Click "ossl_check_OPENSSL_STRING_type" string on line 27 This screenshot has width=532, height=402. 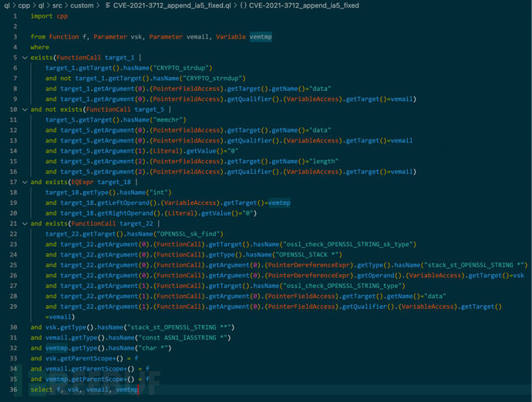(342, 286)
